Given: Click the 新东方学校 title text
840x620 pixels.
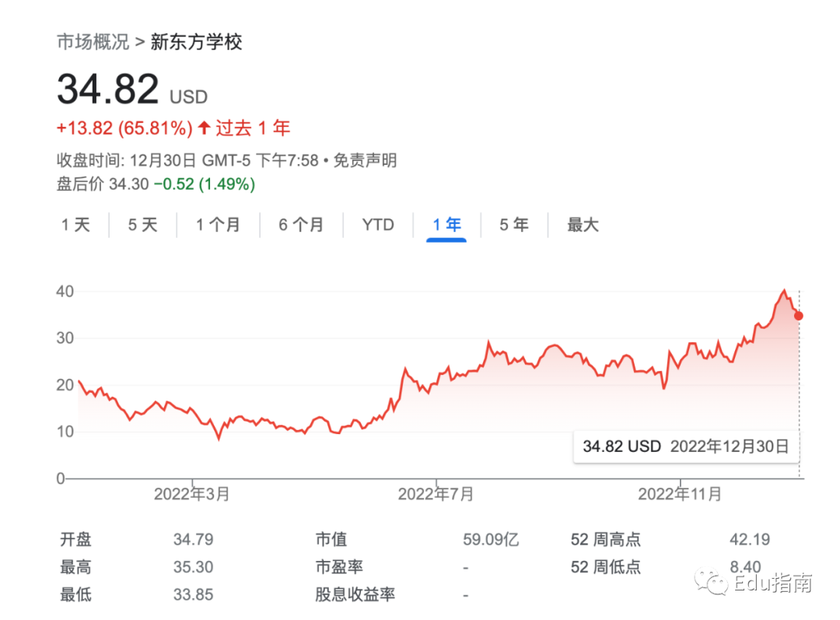Looking at the screenshot, I should click(x=196, y=42).
